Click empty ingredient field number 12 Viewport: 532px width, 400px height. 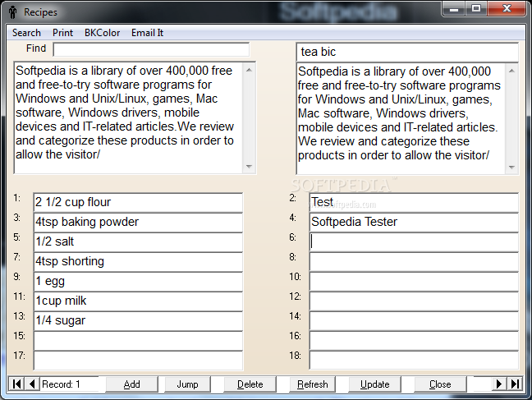tap(414, 301)
